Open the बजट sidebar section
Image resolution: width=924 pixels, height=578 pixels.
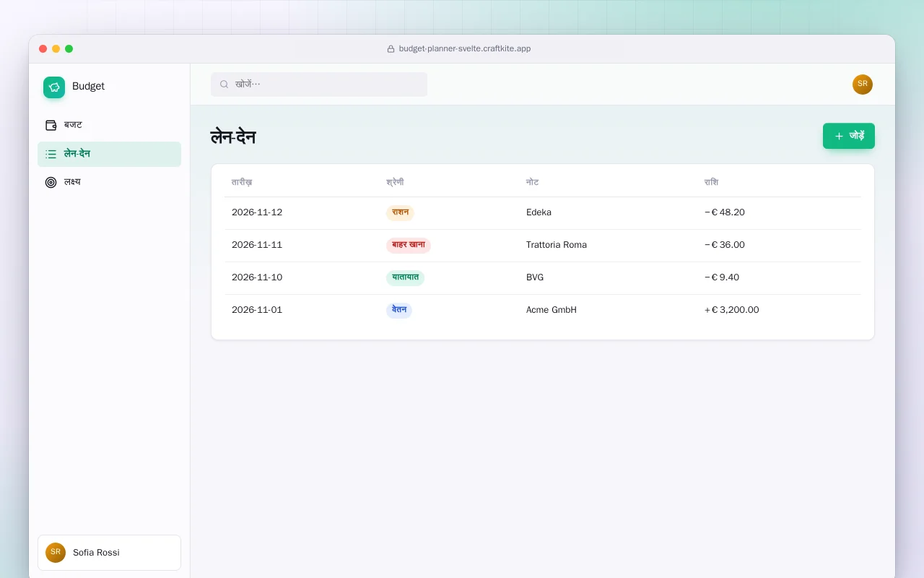tap(109, 125)
